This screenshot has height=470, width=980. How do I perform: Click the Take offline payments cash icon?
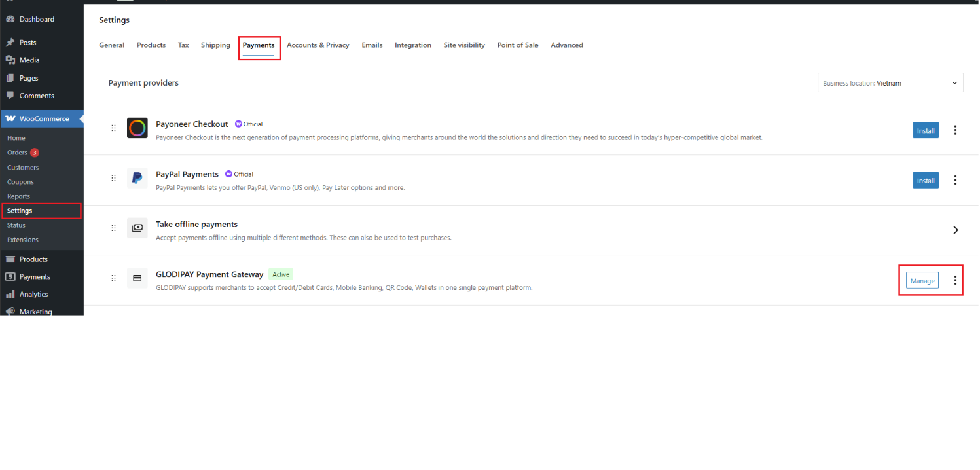[137, 228]
